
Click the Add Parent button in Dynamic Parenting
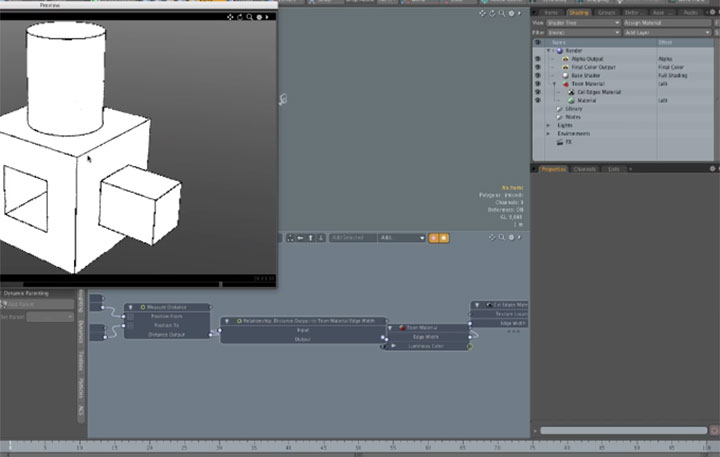pos(37,305)
